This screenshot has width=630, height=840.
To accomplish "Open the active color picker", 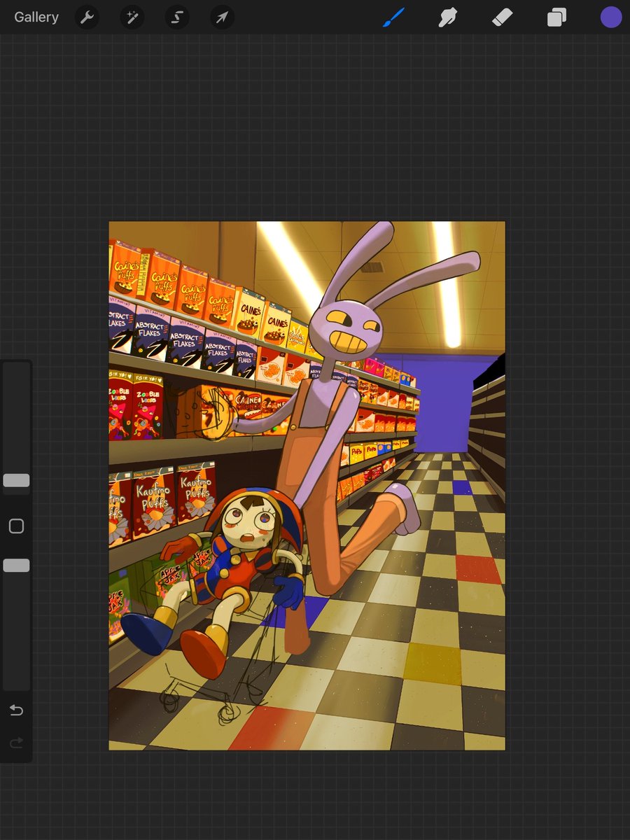I will pos(610,17).
